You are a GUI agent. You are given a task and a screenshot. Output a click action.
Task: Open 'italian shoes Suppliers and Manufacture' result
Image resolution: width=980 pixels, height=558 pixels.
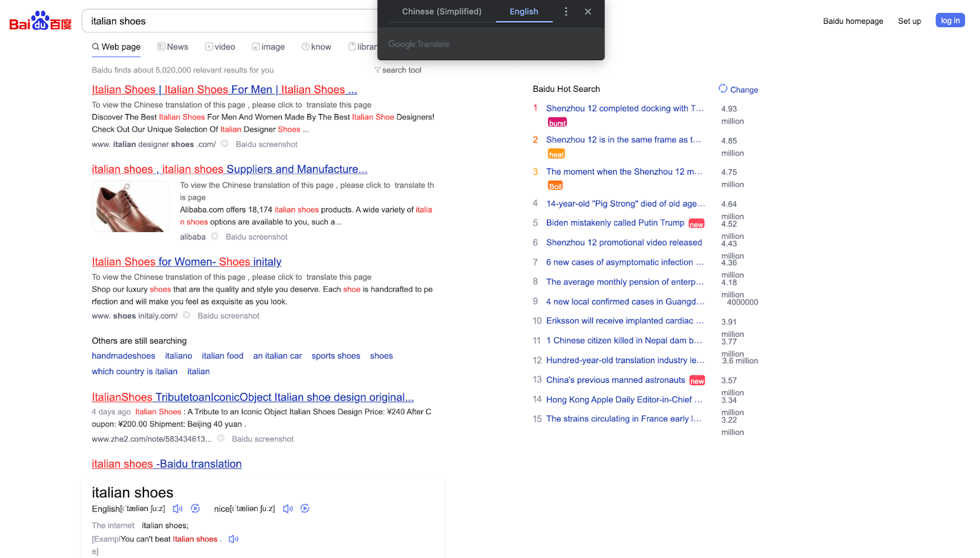pos(230,170)
